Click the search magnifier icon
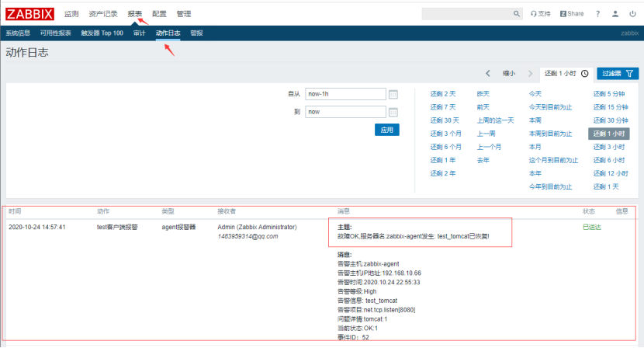Screen dimensions: 644x348 point(516,13)
